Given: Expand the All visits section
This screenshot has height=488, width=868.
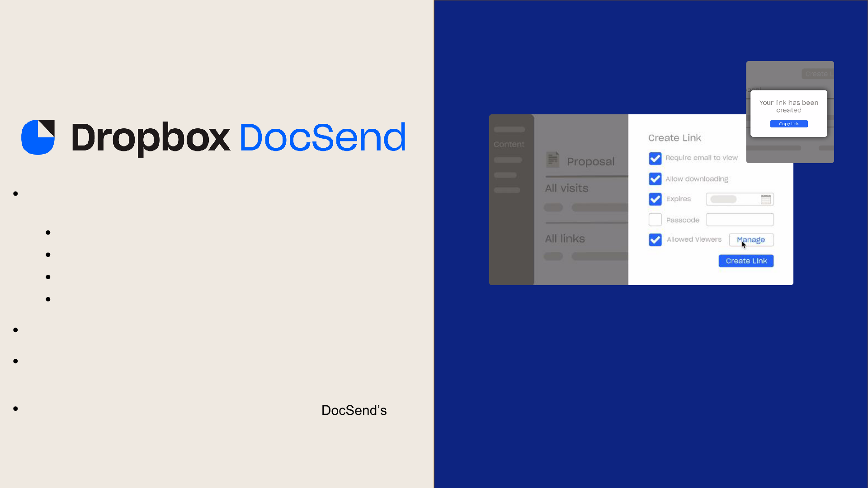Looking at the screenshot, I should 567,188.
